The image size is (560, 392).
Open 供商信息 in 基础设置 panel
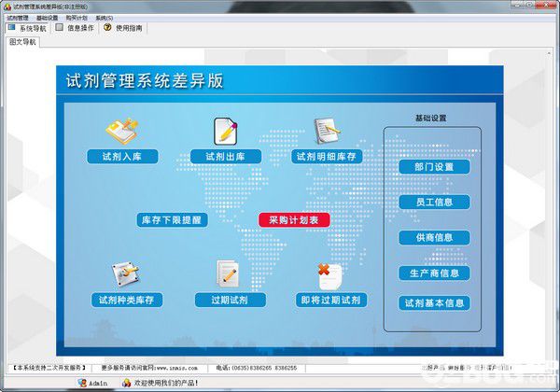coord(434,237)
